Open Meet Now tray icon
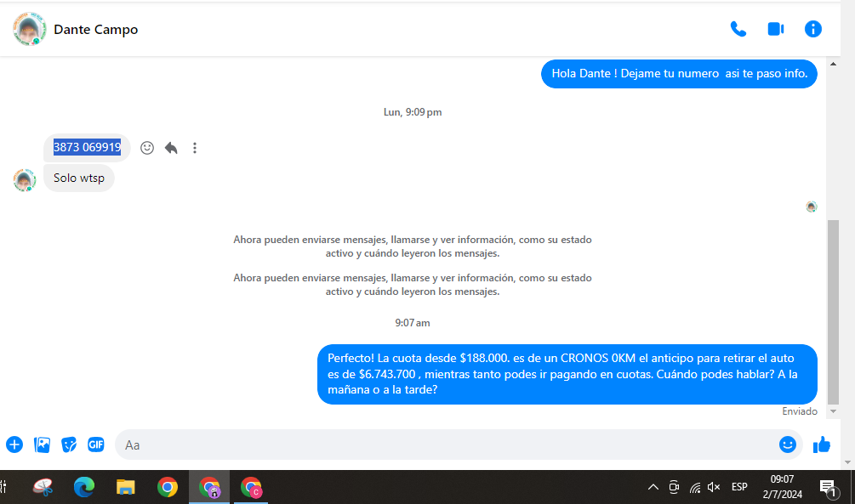Screen dimensions: 855x504 coord(674,487)
